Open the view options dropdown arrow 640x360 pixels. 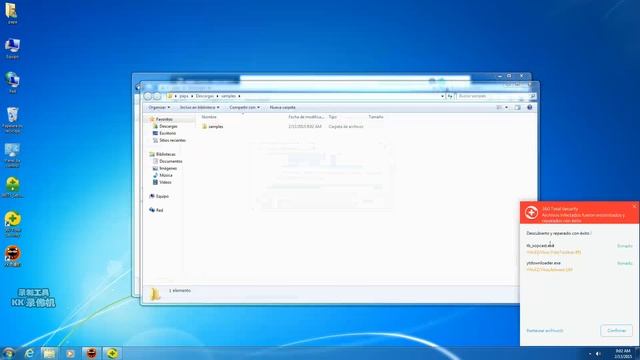507,107
